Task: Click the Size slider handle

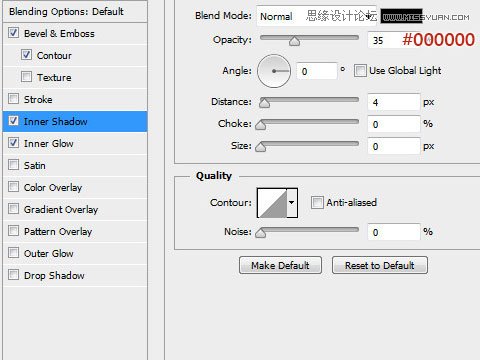Action: point(260,147)
